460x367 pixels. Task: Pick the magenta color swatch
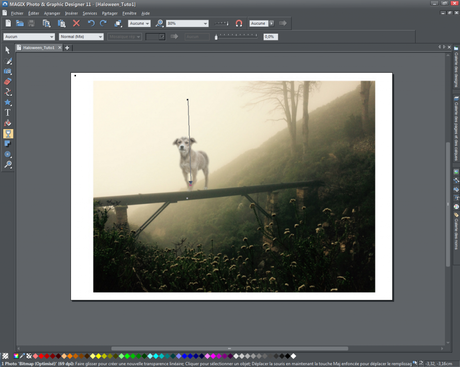pos(213,356)
